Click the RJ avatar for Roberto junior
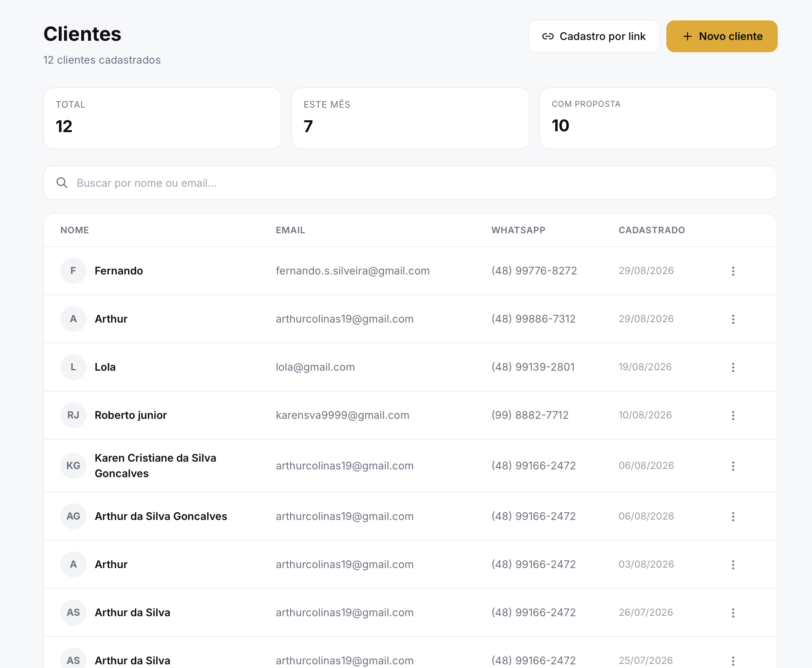 pyautogui.click(x=73, y=415)
